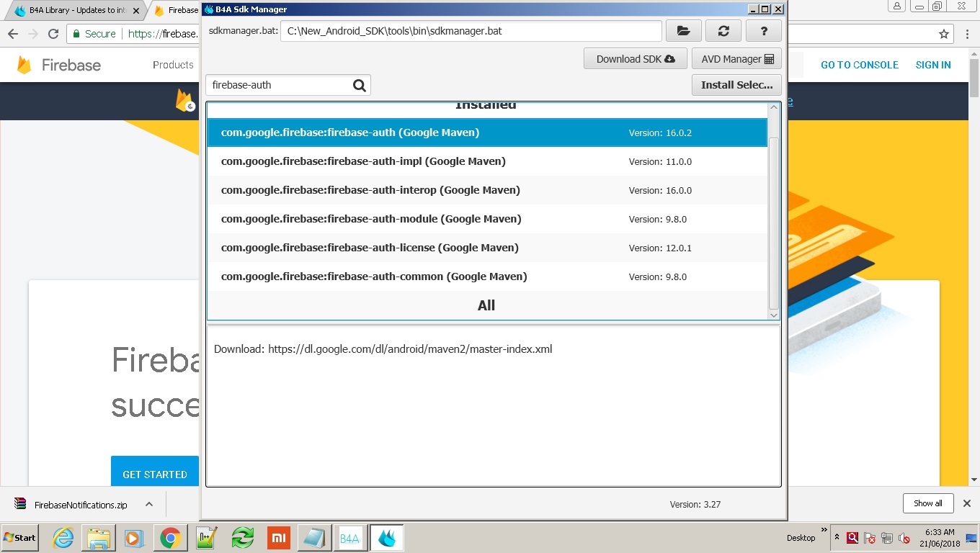Click the search magnifier icon
Viewport: 980px width, 553px height.
click(x=360, y=85)
